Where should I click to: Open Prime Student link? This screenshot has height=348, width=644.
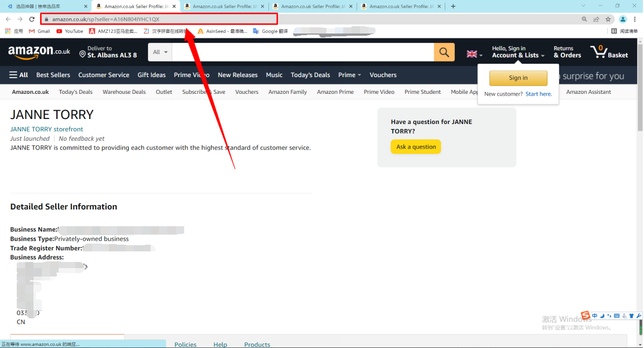click(x=422, y=92)
